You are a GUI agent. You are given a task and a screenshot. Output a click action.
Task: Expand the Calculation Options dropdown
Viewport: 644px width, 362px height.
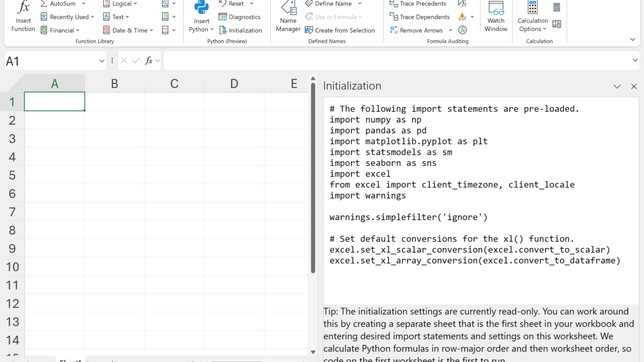(532, 25)
